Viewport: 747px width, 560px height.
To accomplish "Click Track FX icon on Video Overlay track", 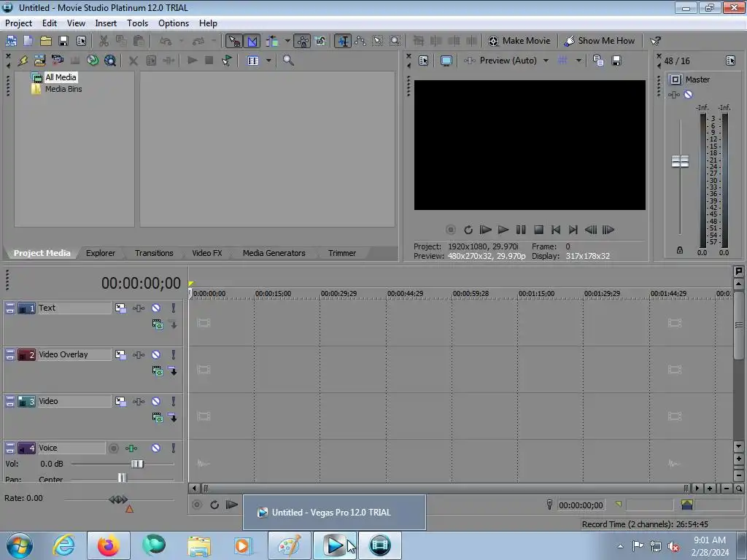I will [x=139, y=355].
